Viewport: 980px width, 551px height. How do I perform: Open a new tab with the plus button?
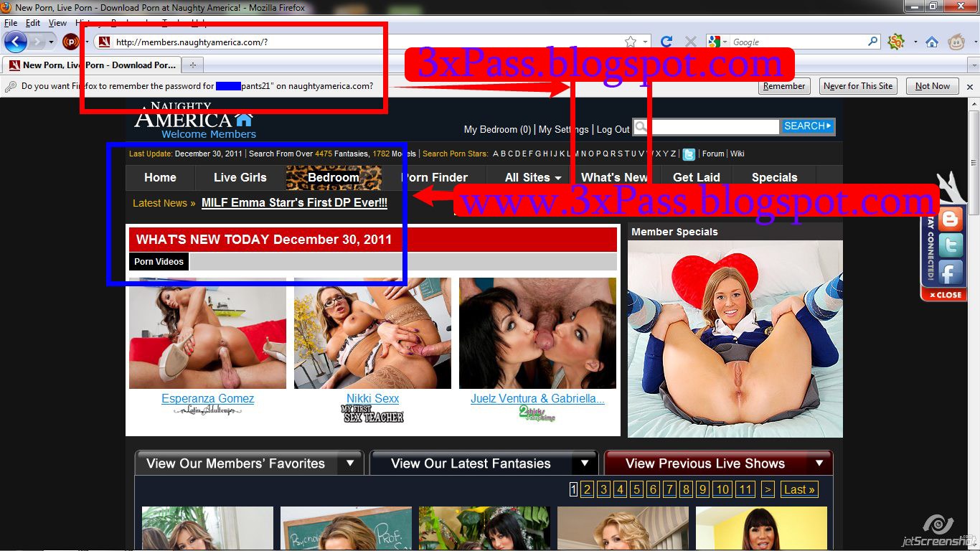point(192,65)
